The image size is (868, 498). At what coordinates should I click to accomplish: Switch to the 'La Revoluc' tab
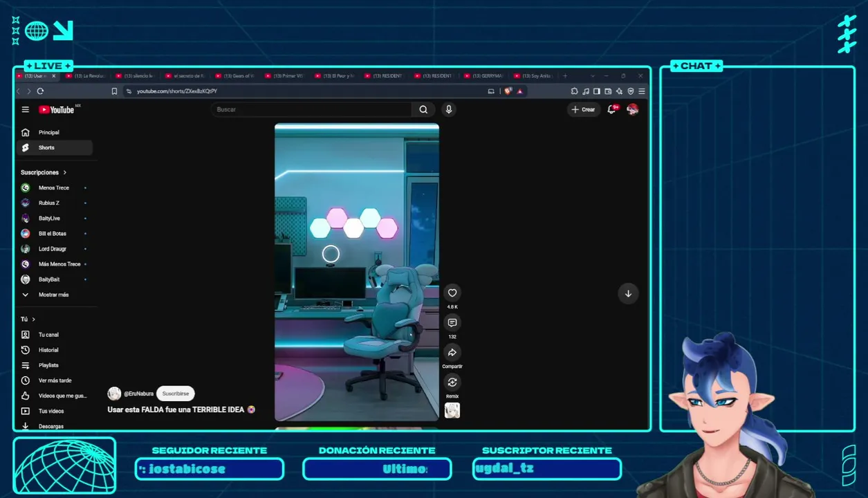(x=86, y=76)
